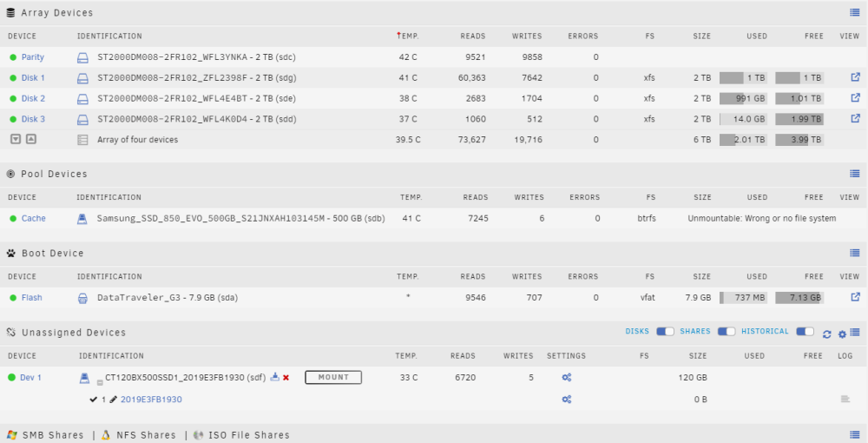
Task: Open the NFS Shares tab
Action: point(146,434)
